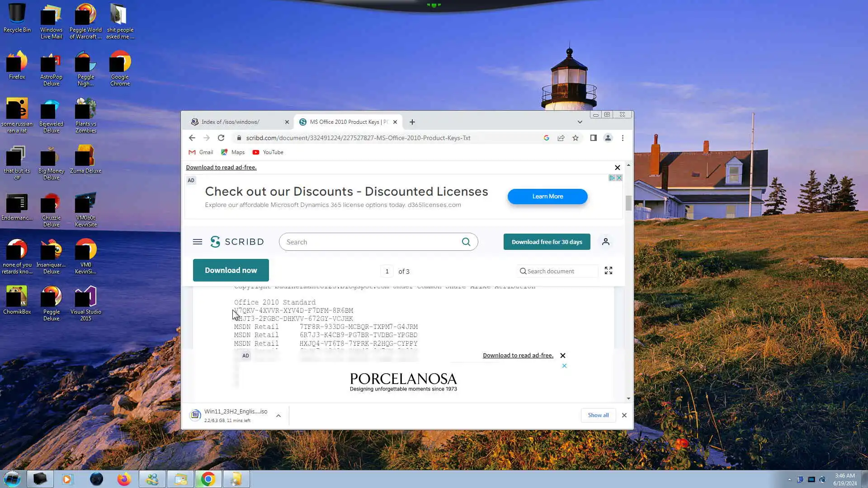
Task: Expand download item options chevron
Action: [x=278, y=416]
